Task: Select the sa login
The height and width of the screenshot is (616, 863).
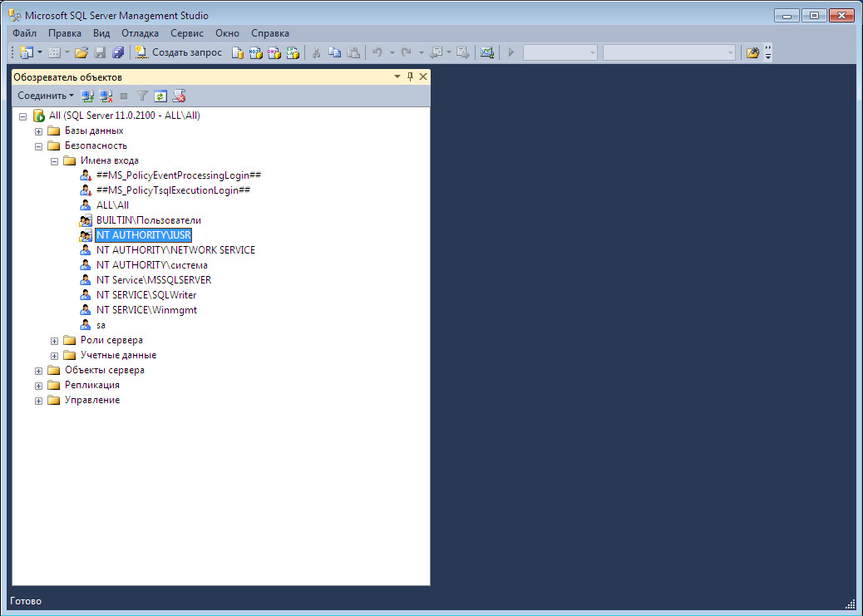Action: click(x=101, y=325)
